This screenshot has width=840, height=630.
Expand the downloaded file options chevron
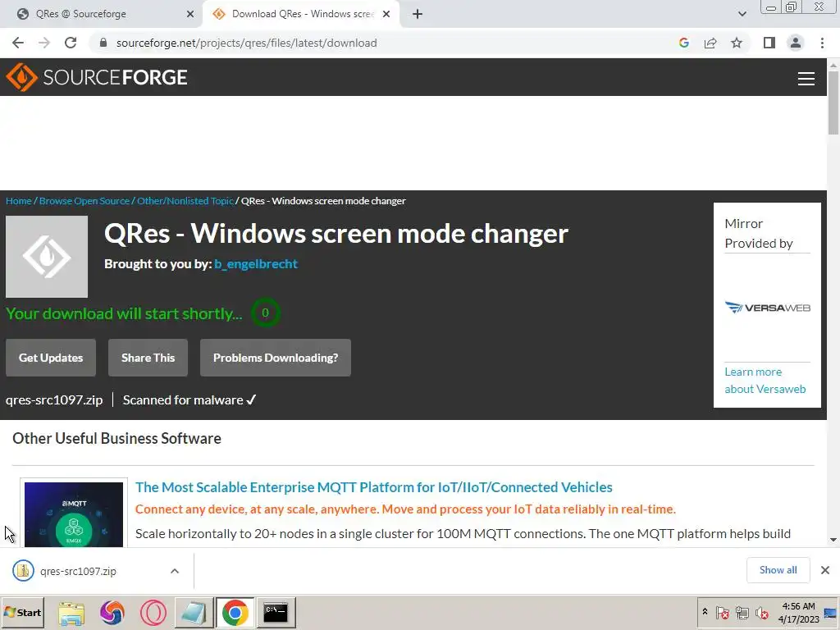point(175,571)
